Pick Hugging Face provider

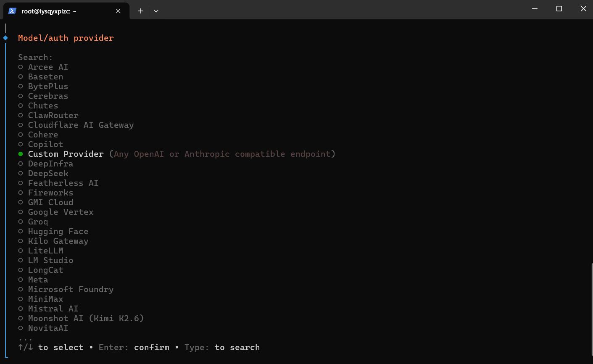point(53,231)
